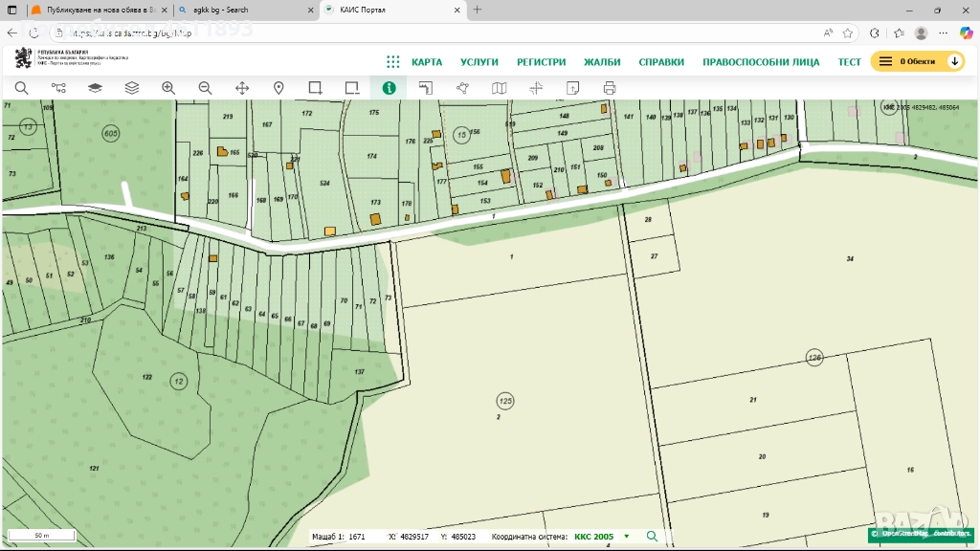Expand the КСС 2005 coordinate system dropdown
980x551 pixels.
tap(627, 537)
